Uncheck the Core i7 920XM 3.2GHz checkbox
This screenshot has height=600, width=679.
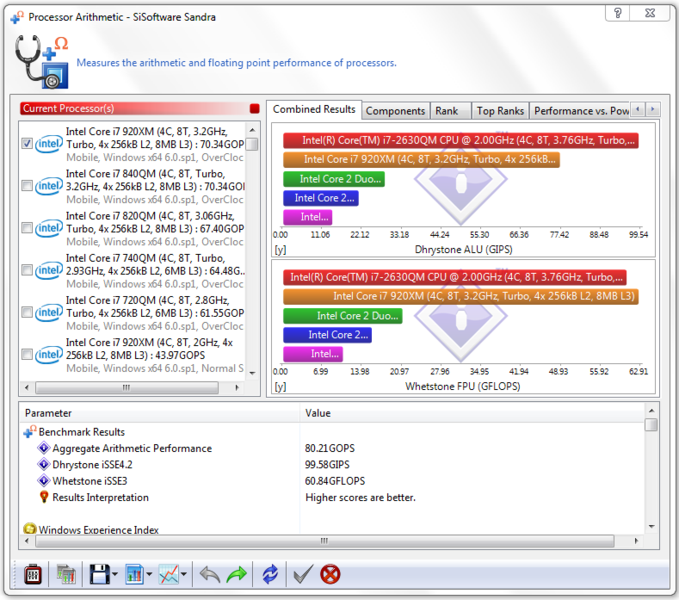click(27, 143)
